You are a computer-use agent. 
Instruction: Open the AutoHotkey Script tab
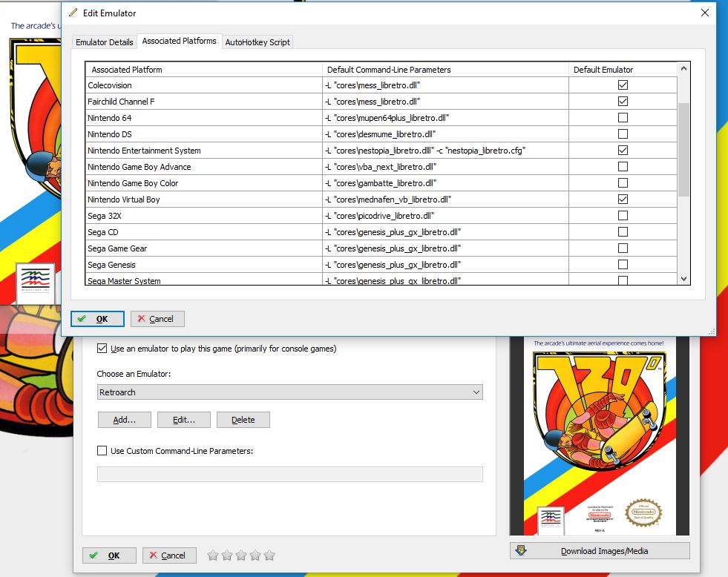(x=258, y=42)
